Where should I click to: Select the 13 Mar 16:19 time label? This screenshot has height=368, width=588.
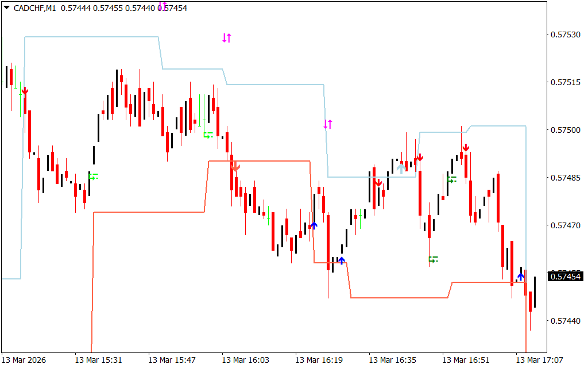[x=319, y=360]
